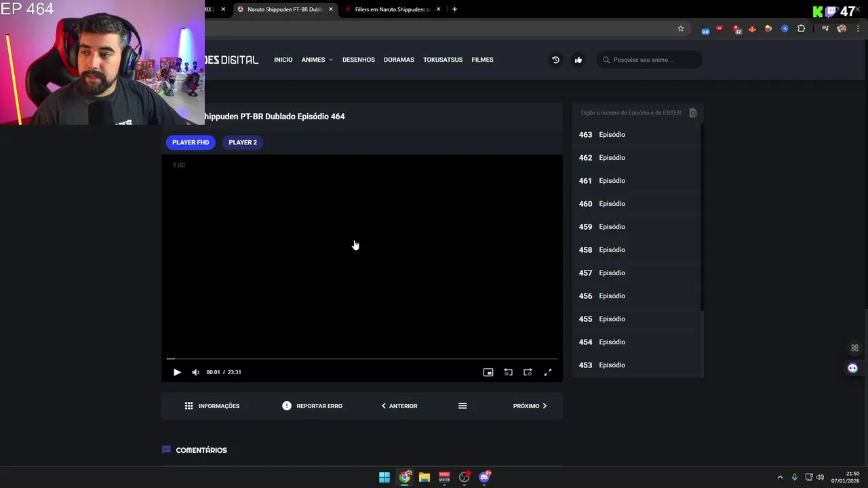Open the episode list hamburger icon
Image resolution: width=868 pixels, height=488 pixels.
(462, 406)
